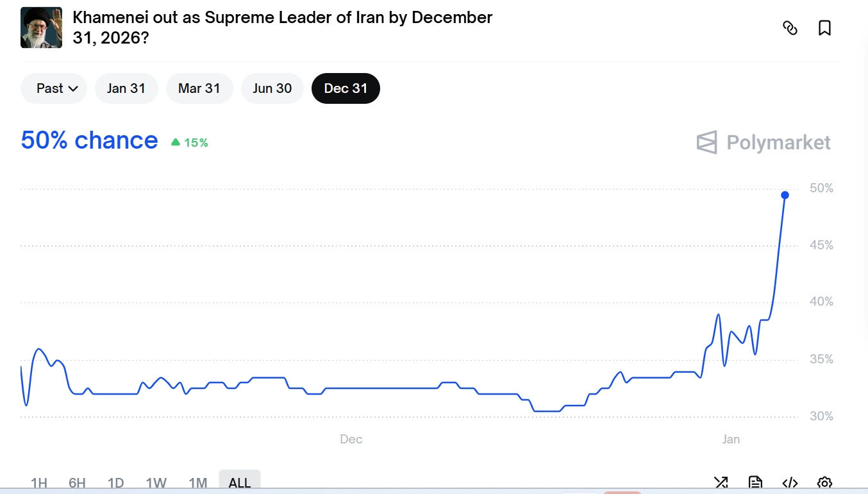Select the Jan 31 date tab

coord(126,88)
